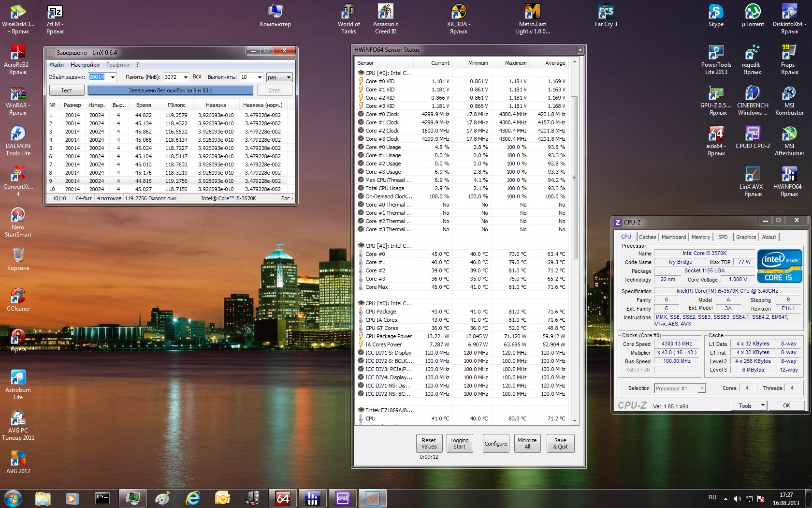The image size is (812, 508).
Task: Click the Тест button in LinX
Action: point(67,90)
